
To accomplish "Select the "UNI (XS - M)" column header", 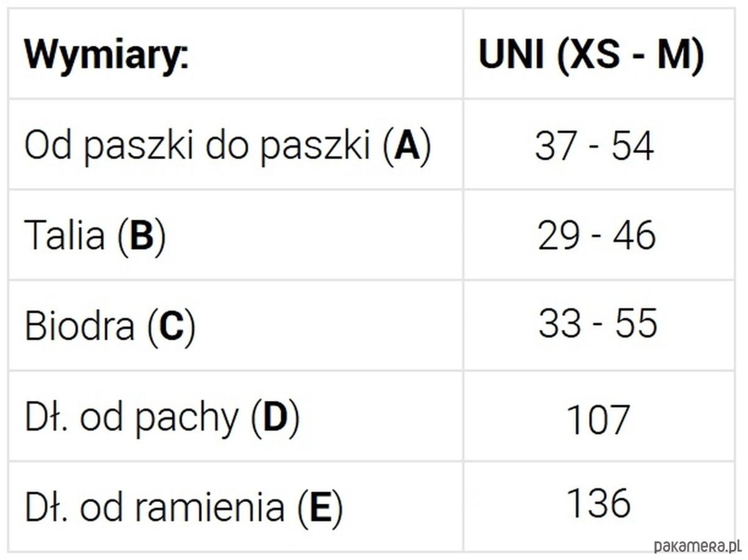I will tap(591, 56).
